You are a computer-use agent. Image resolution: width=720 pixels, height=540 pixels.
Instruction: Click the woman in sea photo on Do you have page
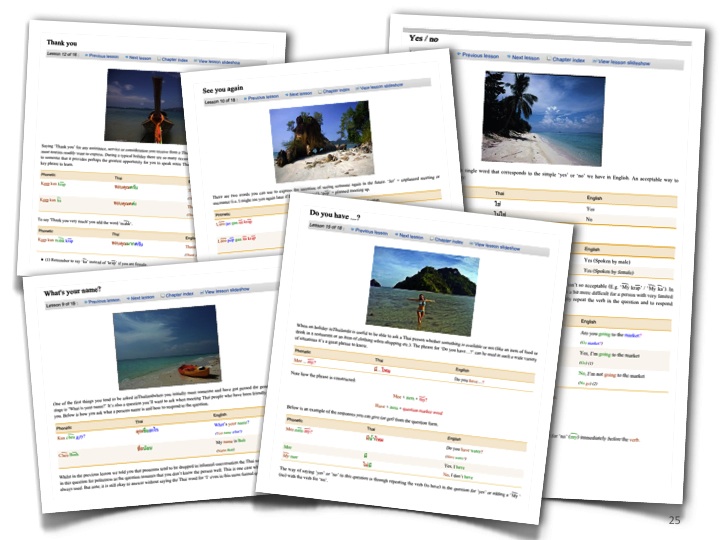coord(423,290)
